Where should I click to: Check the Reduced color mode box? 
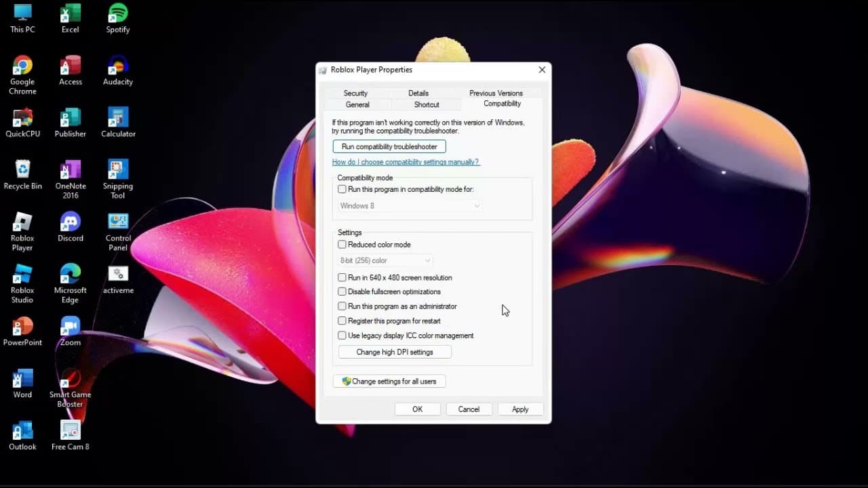pyautogui.click(x=342, y=245)
